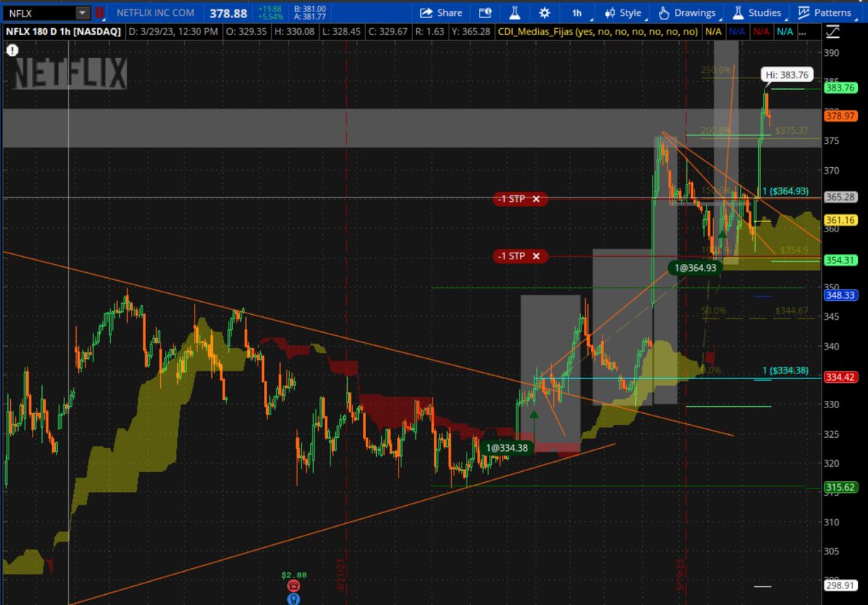Viewport: 868px width, 605px height.
Task: Click the 1@364.93 position bubble
Action: pos(696,268)
